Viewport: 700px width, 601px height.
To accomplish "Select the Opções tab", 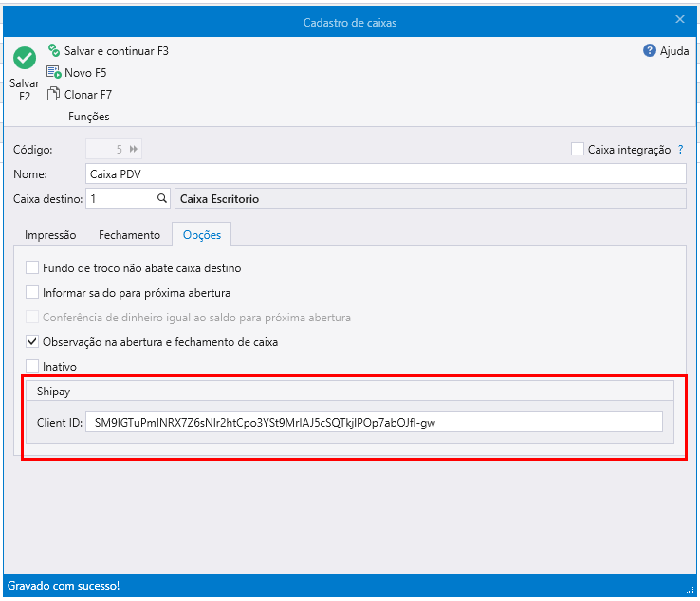I will (201, 234).
